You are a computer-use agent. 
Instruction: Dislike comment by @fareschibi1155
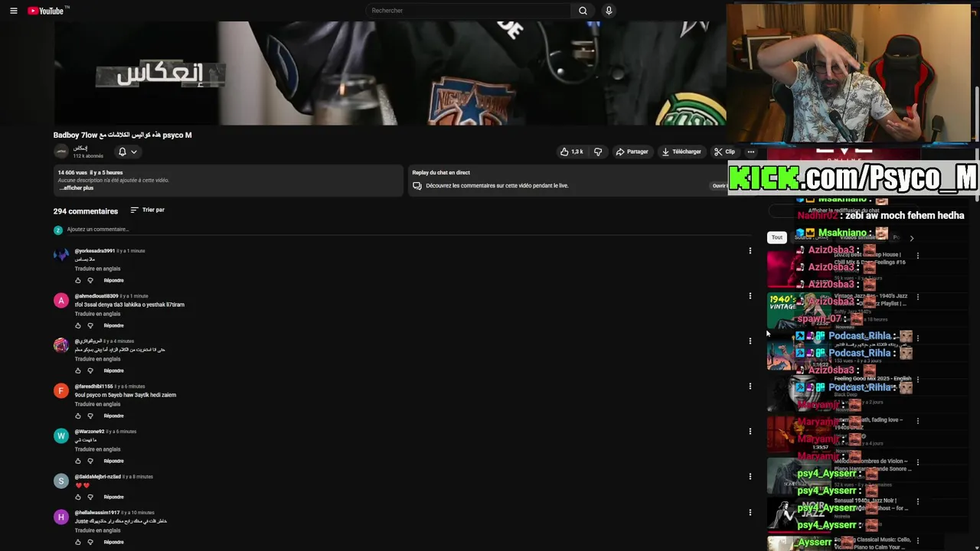click(x=90, y=416)
